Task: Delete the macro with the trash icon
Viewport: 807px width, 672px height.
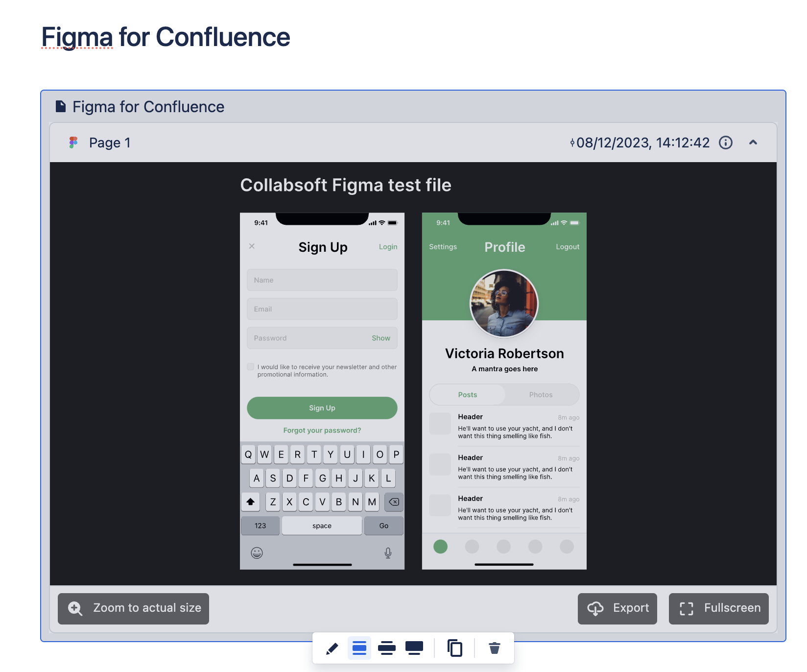Action: coord(495,648)
